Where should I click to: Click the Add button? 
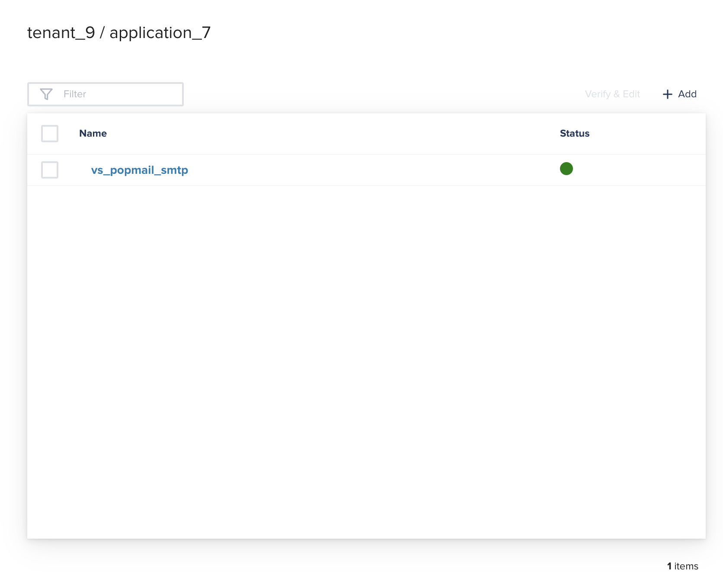pos(679,94)
